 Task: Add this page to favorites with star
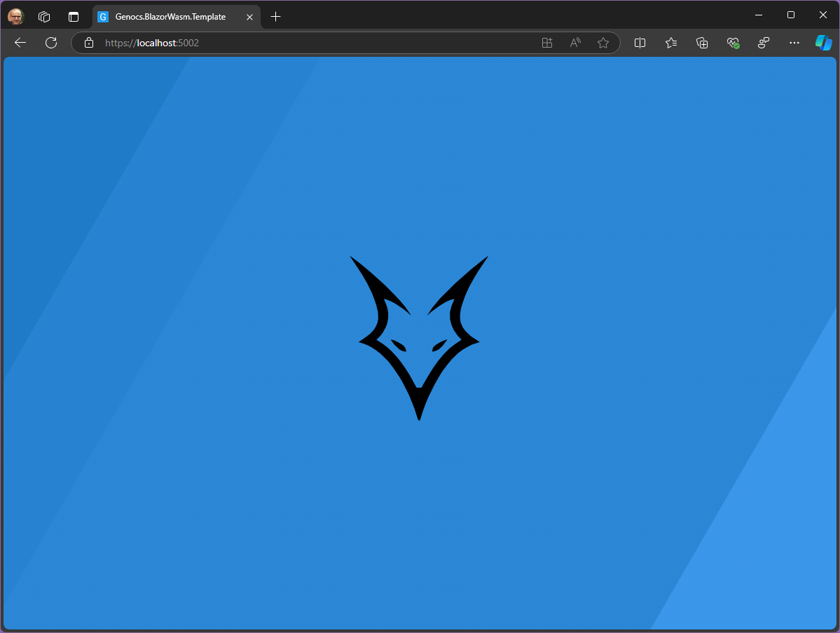(603, 43)
